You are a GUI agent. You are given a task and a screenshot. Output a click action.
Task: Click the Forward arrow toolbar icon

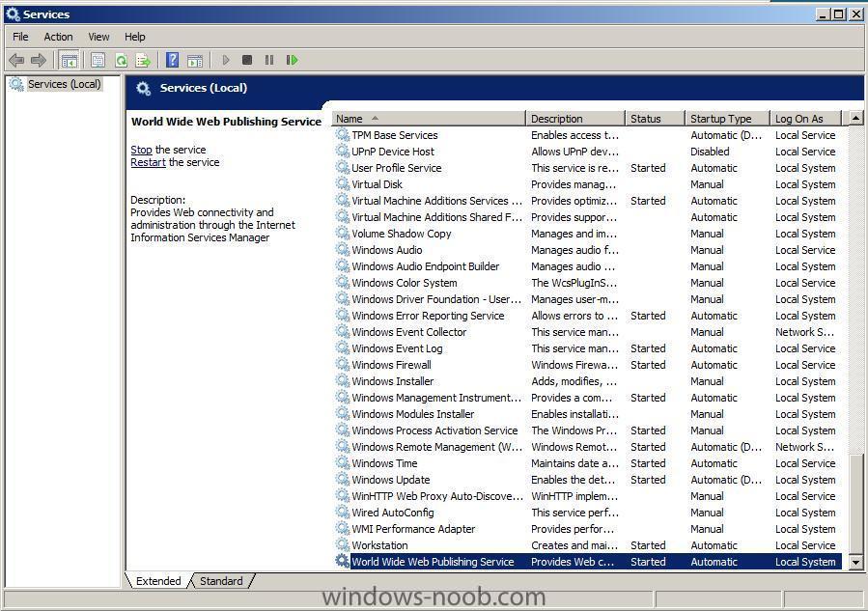point(39,60)
